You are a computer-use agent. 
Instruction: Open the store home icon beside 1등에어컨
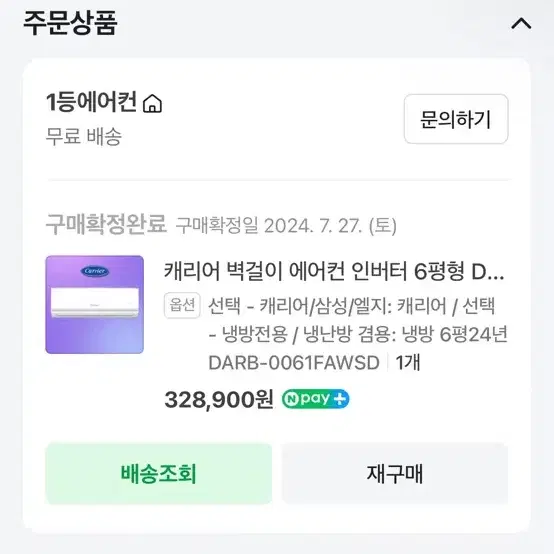pyautogui.click(x=152, y=104)
